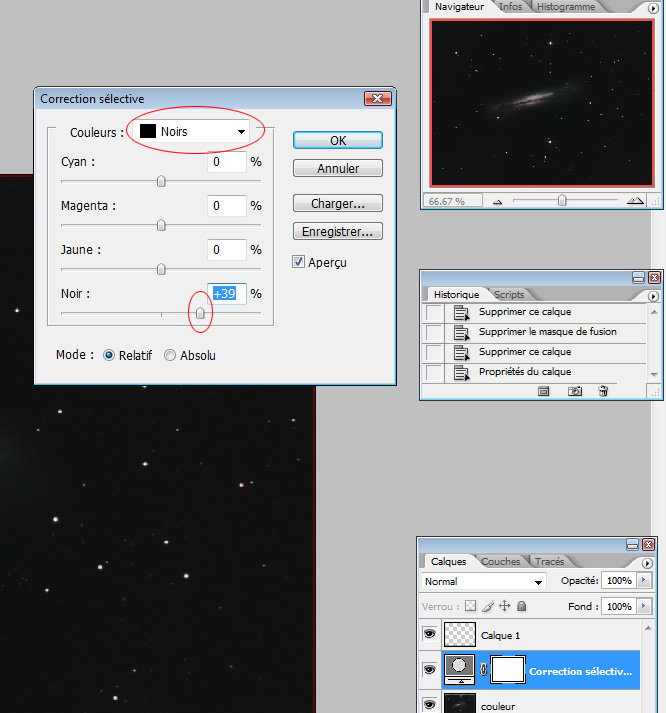Click the Navigateur zoom slider handle
666x713 pixels.
tap(562, 201)
